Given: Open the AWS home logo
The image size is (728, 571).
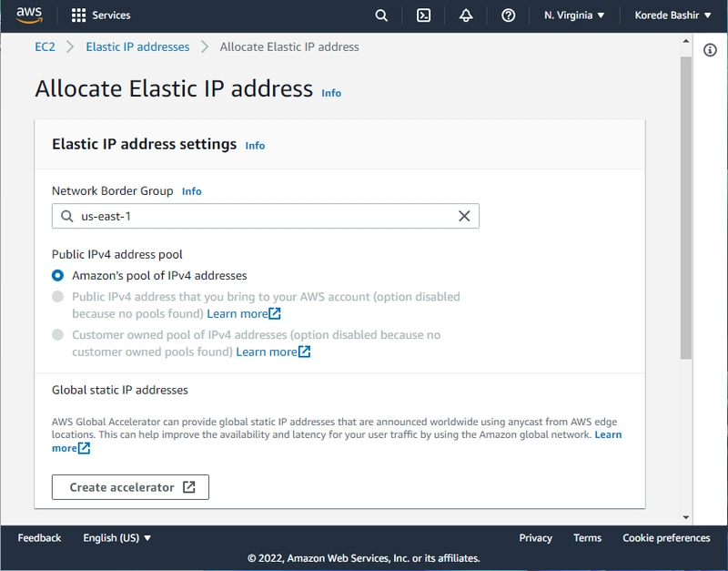Looking at the screenshot, I should click(30, 15).
